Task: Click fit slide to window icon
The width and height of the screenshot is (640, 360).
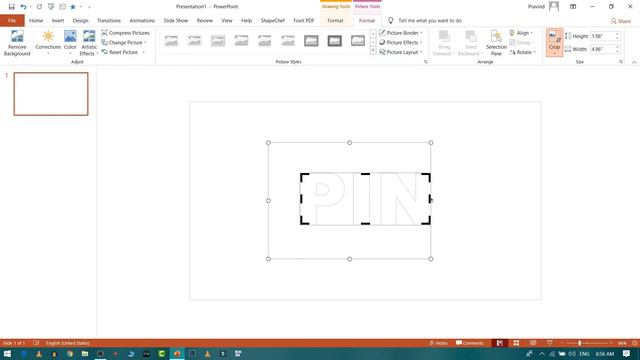Action: point(635,343)
